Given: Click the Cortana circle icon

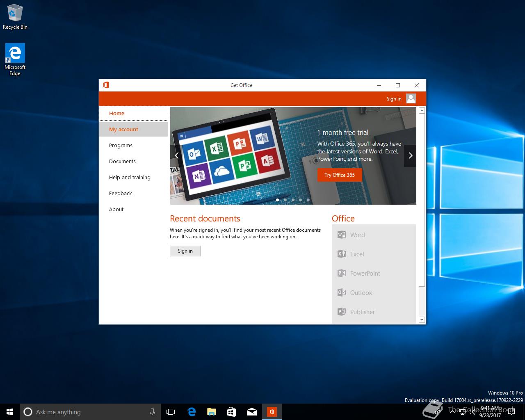Looking at the screenshot, I should coord(28,412).
